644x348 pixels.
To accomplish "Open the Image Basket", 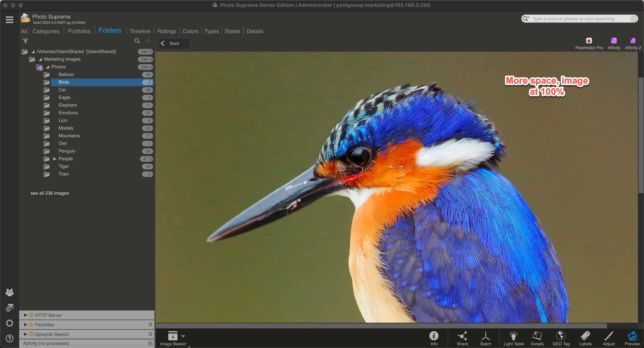I will point(173,338).
